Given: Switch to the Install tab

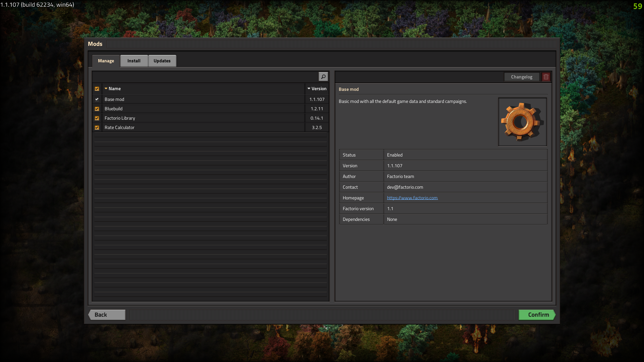Looking at the screenshot, I should point(134,61).
